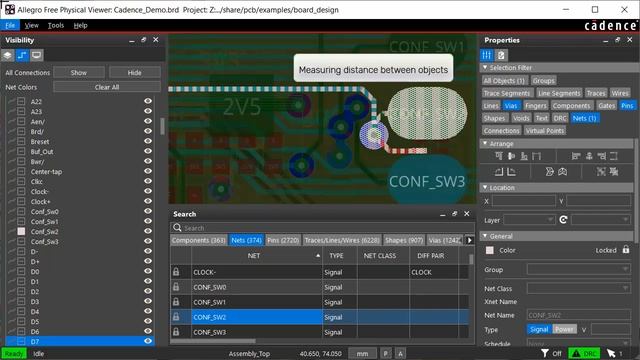Click the align bottom arrange icon
The height and width of the screenshot is (360, 640).
(524, 156)
